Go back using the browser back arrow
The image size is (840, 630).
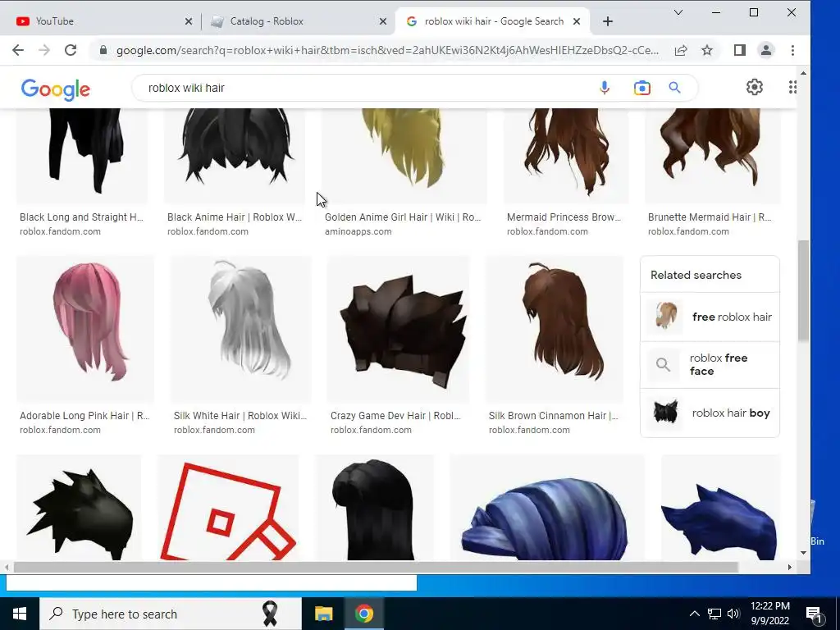[x=18, y=50]
